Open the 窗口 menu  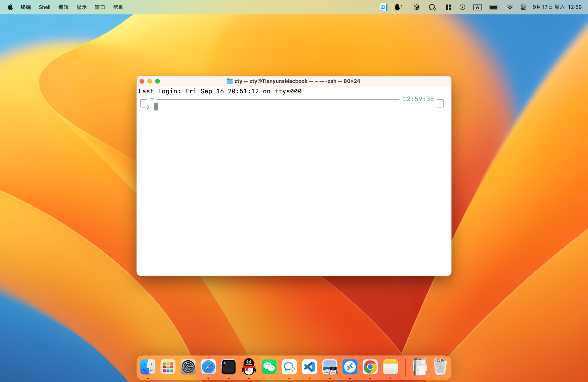click(100, 7)
